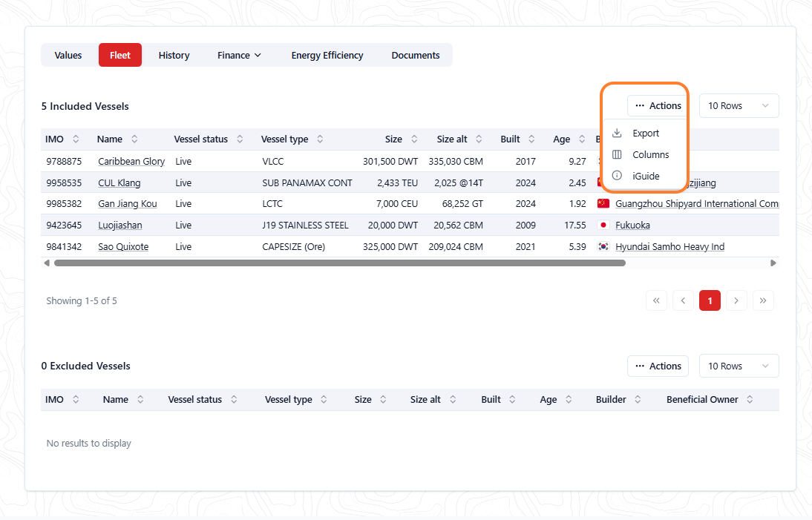Image resolution: width=812 pixels, height=520 pixels.
Task: Sort included vessels by Size alt
Action: coord(479,139)
